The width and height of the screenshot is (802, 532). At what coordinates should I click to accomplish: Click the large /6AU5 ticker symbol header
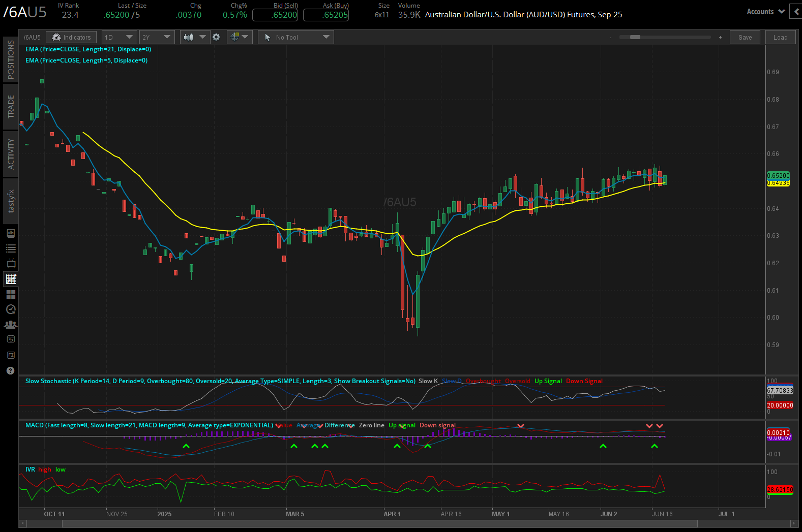coord(25,12)
